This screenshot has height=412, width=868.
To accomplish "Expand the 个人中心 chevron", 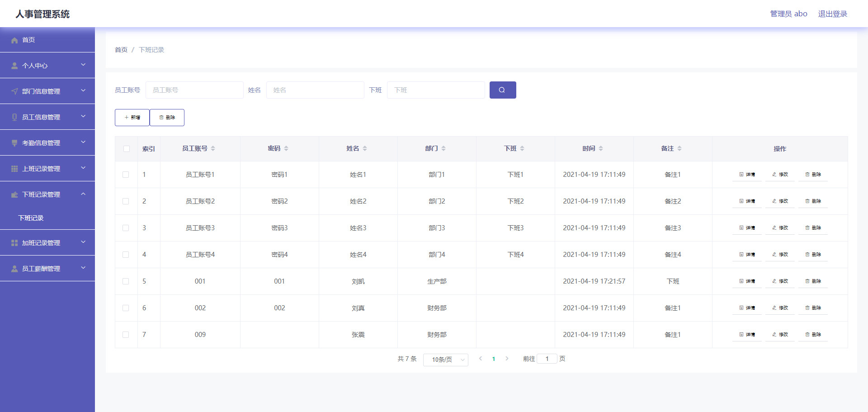I will (x=83, y=65).
